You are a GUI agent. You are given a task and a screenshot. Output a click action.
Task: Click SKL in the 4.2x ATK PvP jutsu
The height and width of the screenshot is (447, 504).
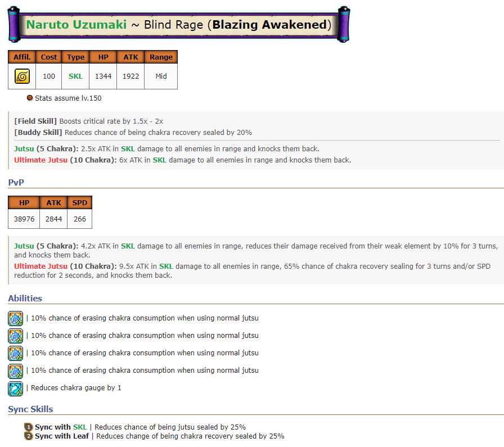pyautogui.click(x=128, y=246)
